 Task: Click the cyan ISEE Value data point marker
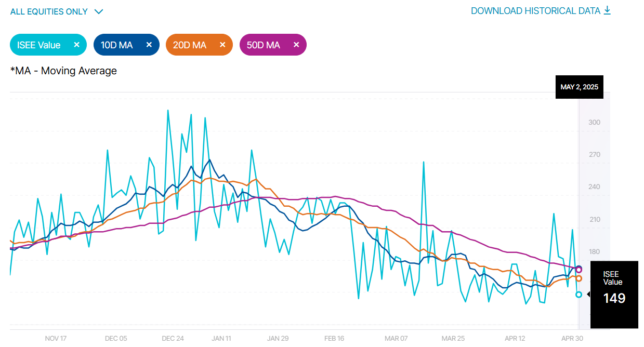(x=579, y=295)
